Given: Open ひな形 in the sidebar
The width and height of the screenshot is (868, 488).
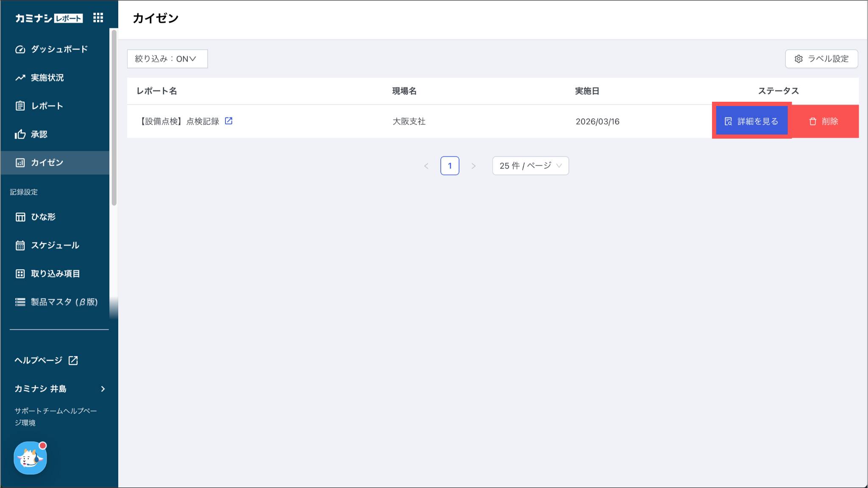Looking at the screenshot, I should (43, 217).
